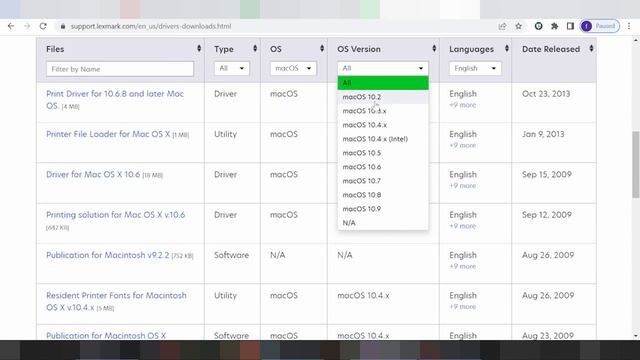The width and height of the screenshot is (640, 360).
Task: Click the Utility type in Printer File Loader row
Action: [225, 134]
